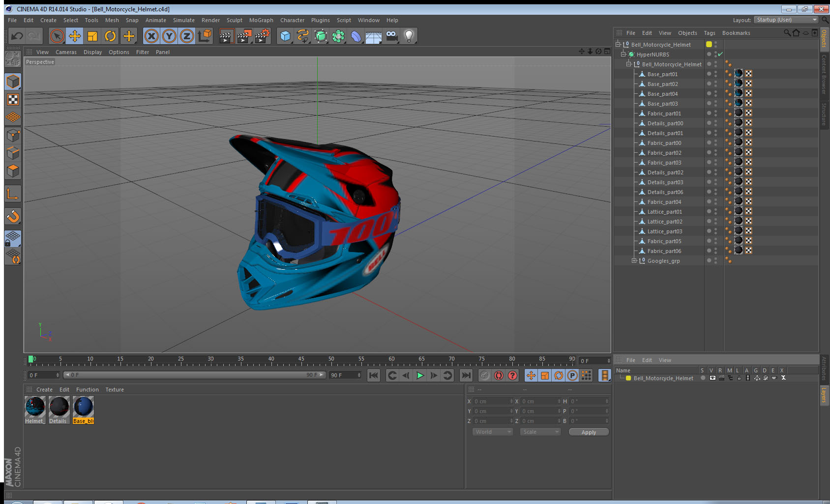Open the Layout Startup dropdown
This screenshot has height=504, width=830.
click(786, 20)
